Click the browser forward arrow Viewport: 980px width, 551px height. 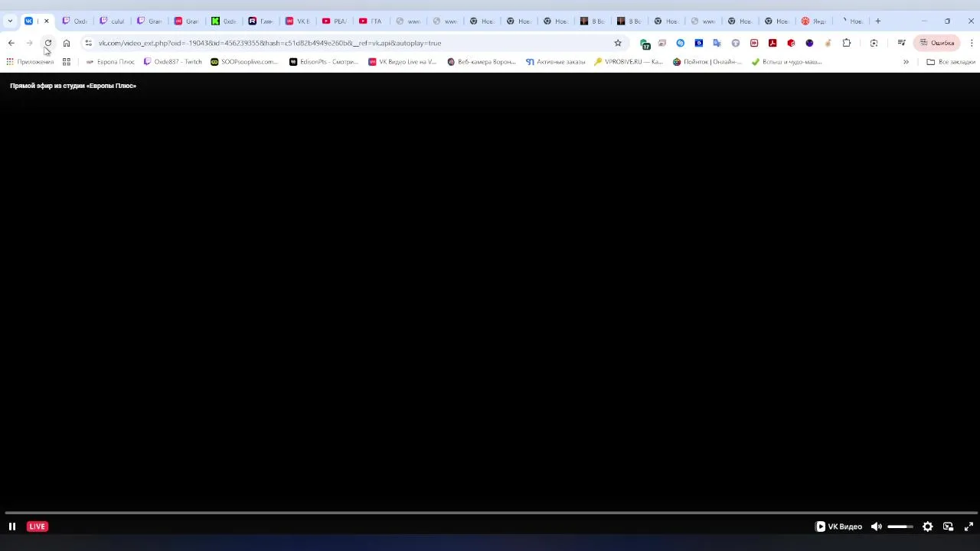pyautogui.click(x=30, y=43)
